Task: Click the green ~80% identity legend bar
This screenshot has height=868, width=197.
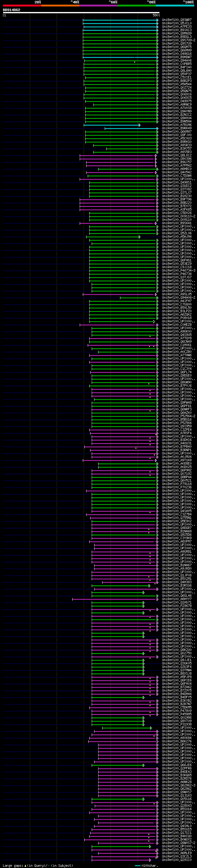Action: pos(137,6)
